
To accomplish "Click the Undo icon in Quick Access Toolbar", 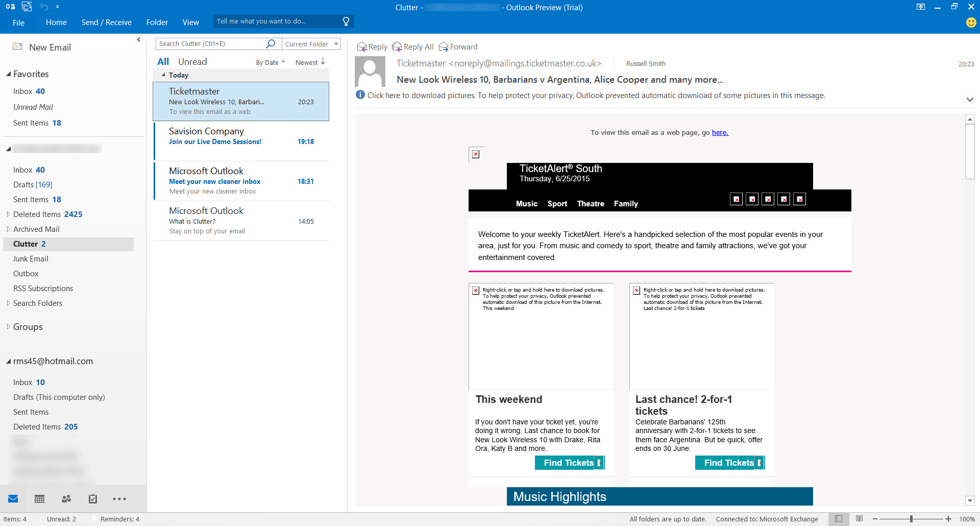I will 44,7.
